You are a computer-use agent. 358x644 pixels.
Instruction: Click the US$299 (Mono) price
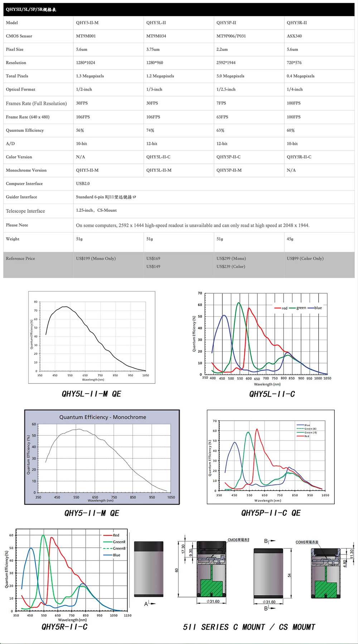point(231,258)
